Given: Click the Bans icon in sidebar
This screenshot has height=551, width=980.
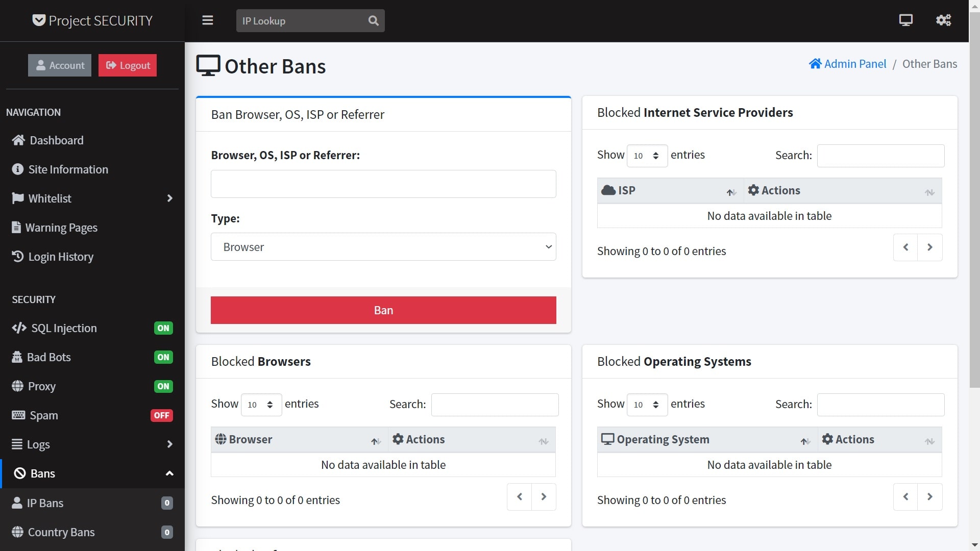Looking at the screenshot, I should coord(19,473).
